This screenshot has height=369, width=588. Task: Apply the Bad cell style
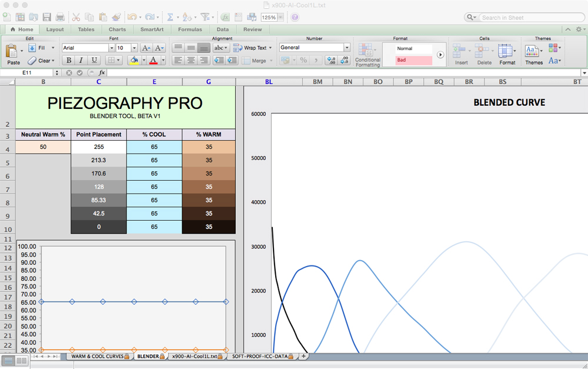413,60
